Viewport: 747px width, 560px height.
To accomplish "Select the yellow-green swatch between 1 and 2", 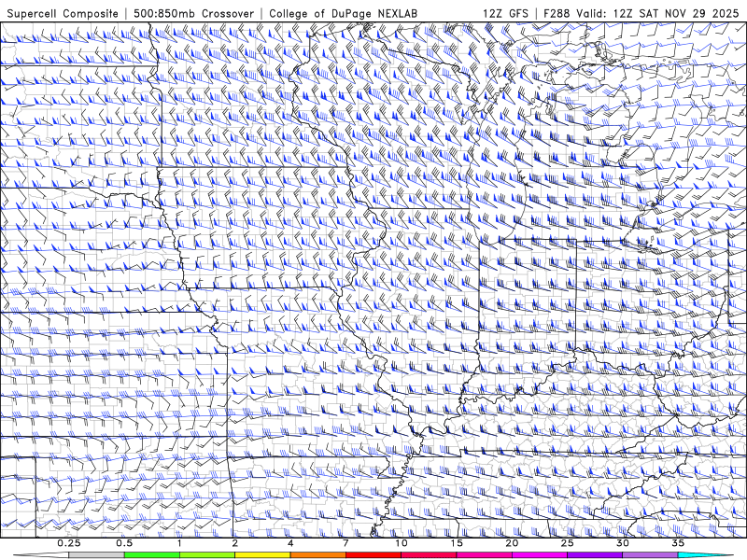I will click(207, 555).
